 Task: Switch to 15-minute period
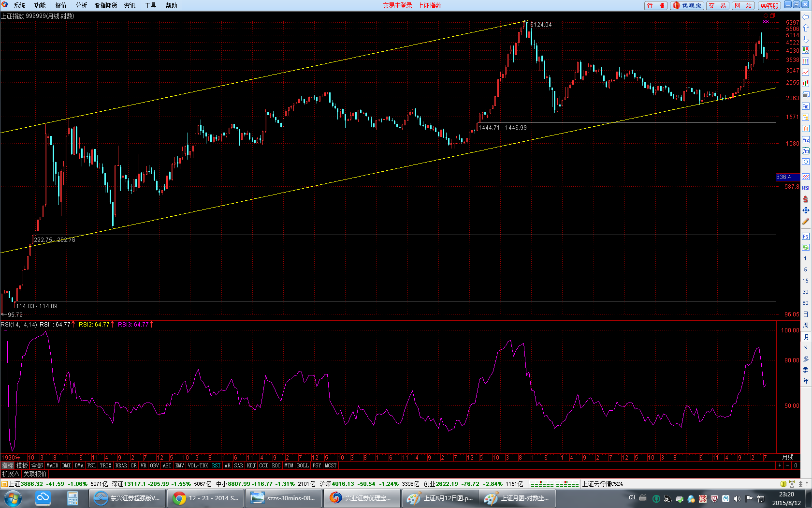805,281
